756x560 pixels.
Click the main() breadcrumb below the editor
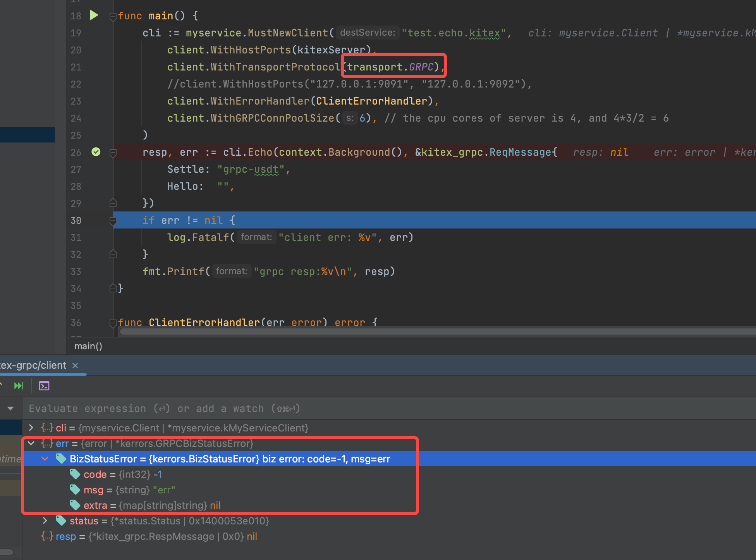coord(88,346)
